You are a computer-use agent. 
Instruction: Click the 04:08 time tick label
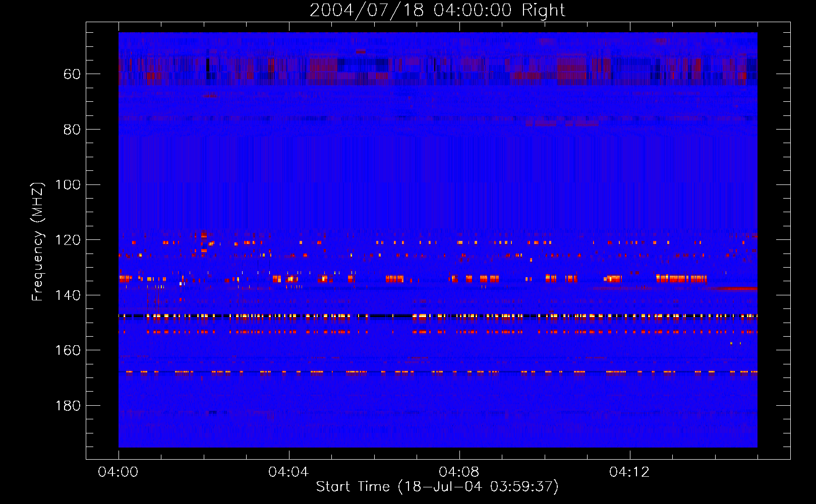pyautogui.click(x=459, y=472)
